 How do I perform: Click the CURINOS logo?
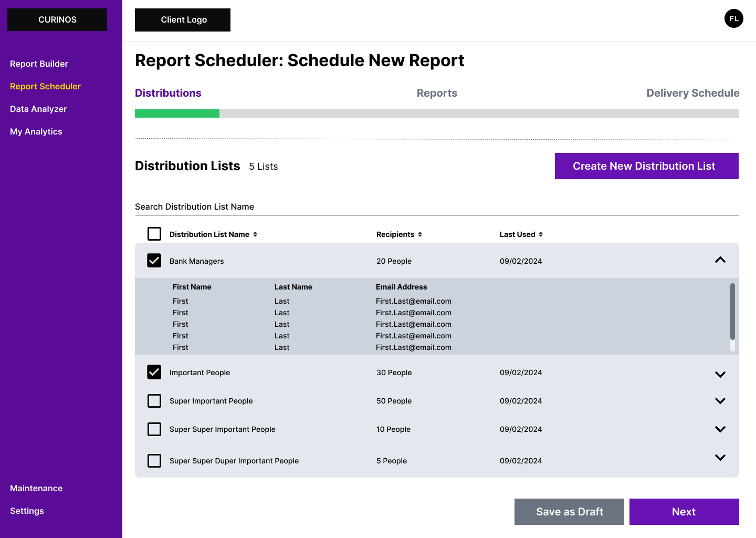pyautogui.click(x=57, y=19)
